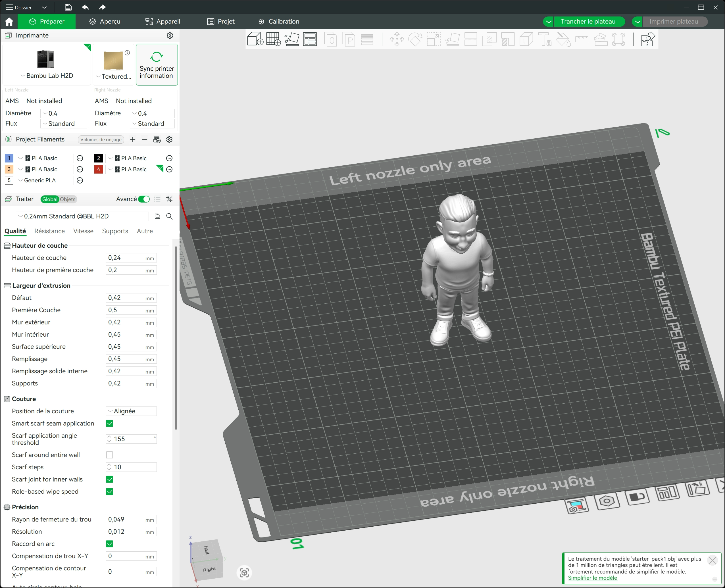Enable Scarf around entire wall checkbox

click(x=109, y=455)
